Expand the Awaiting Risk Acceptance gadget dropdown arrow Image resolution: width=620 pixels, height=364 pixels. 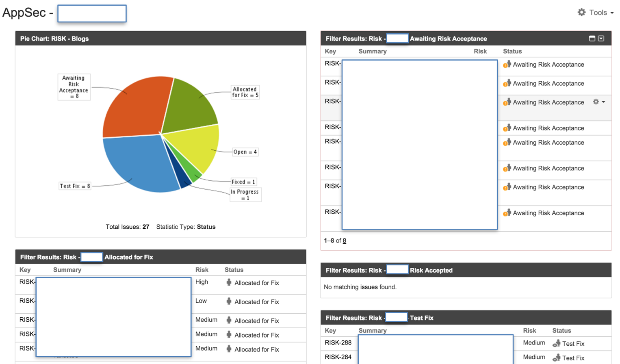pyautogui.click(x=602, y=38)
